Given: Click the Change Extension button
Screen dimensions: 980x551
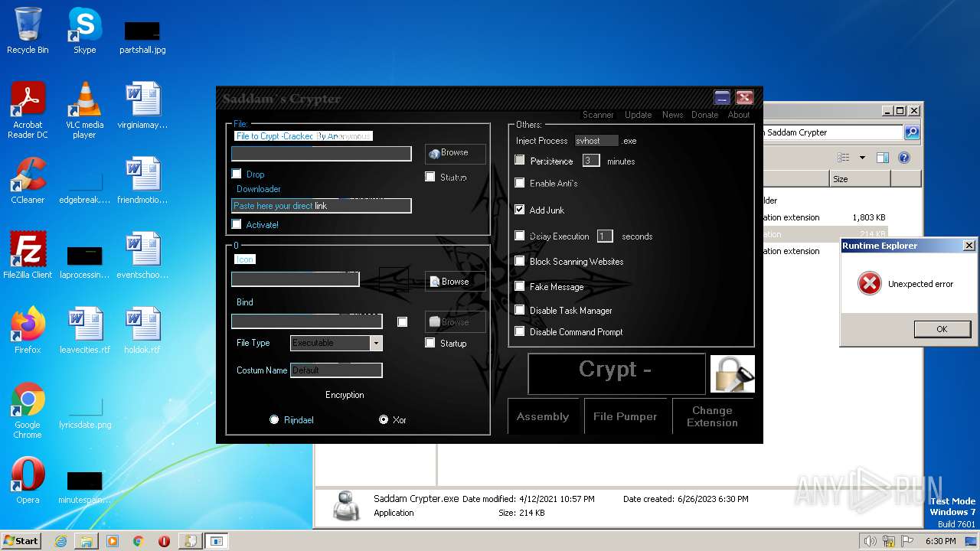Looking at the screenshot, I should (713, 416).
